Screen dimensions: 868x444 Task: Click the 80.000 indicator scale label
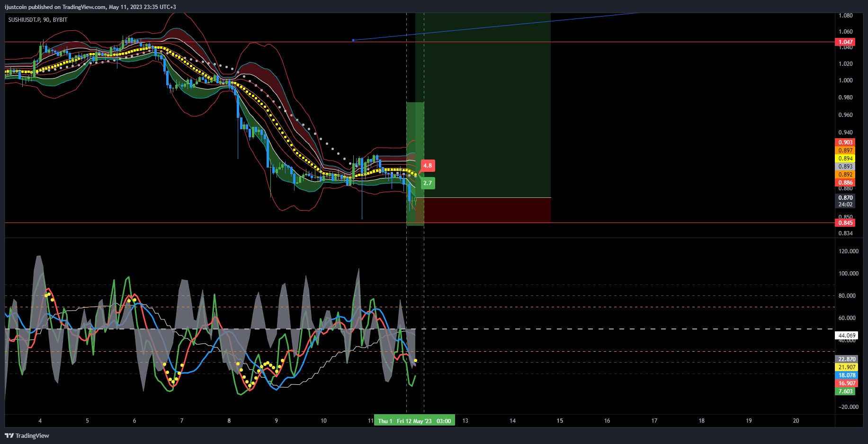click(x=847, y=296)
